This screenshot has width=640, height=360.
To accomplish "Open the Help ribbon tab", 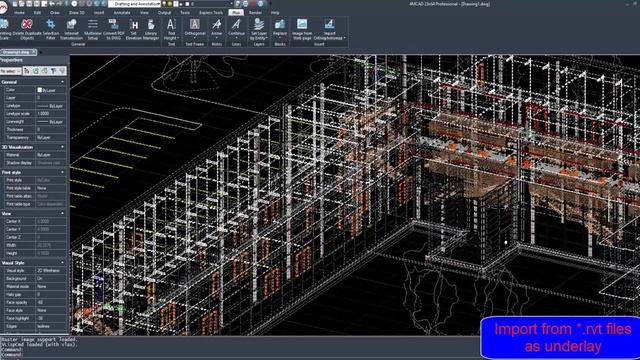I will point(275,13).
